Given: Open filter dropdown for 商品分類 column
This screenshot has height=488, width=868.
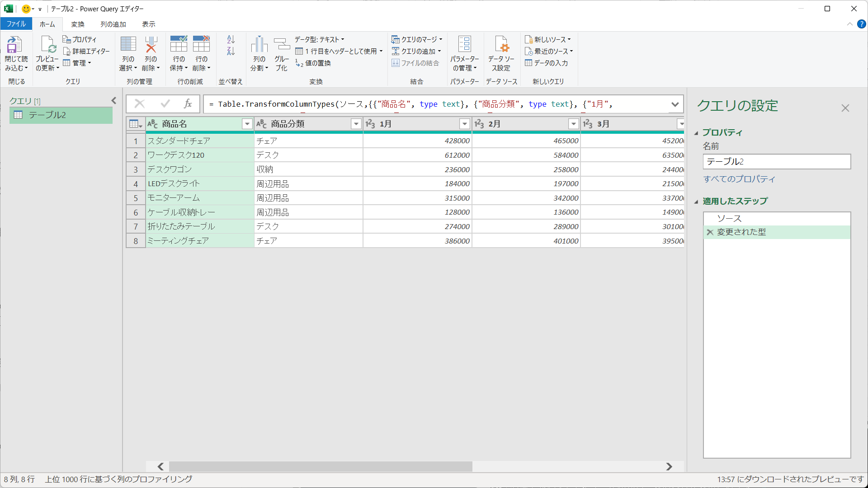Looking at the screenshot, I should coord(356,124).
